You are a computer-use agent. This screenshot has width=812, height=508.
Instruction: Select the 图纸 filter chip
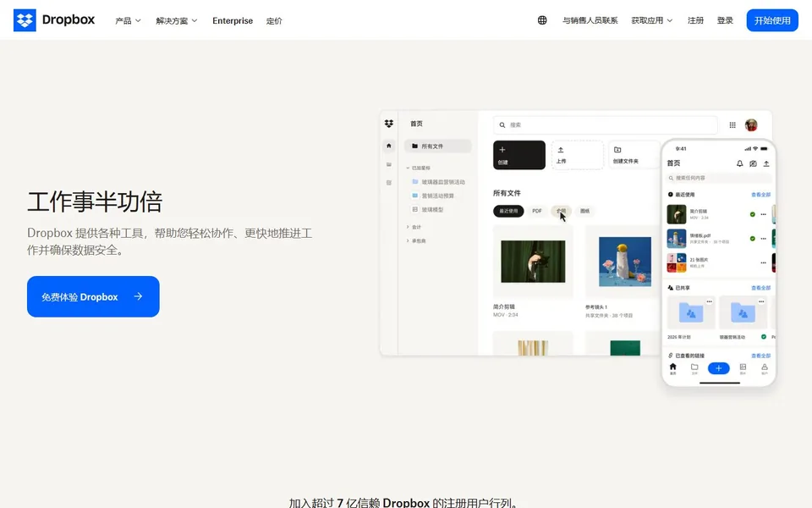point(584,211)
